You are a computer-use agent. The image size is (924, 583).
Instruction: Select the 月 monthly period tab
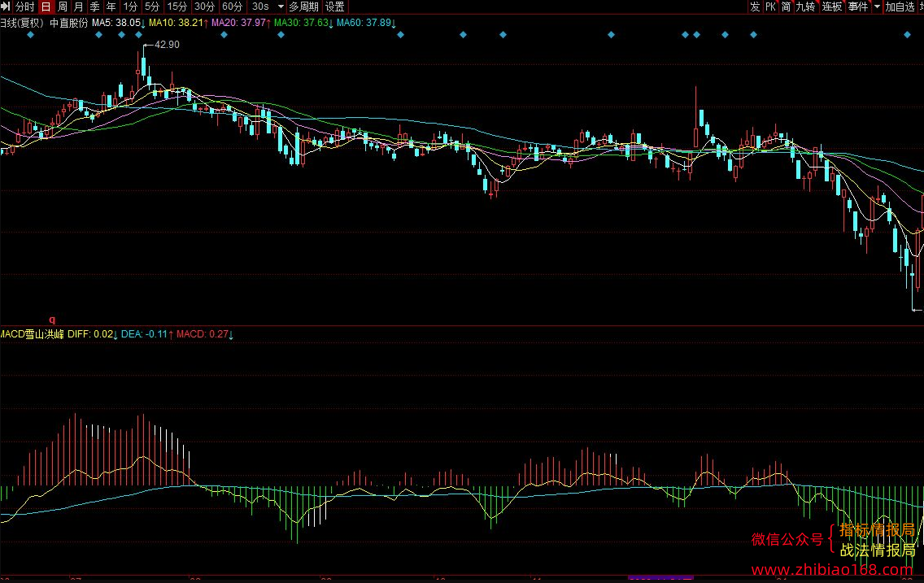[79, 7]
